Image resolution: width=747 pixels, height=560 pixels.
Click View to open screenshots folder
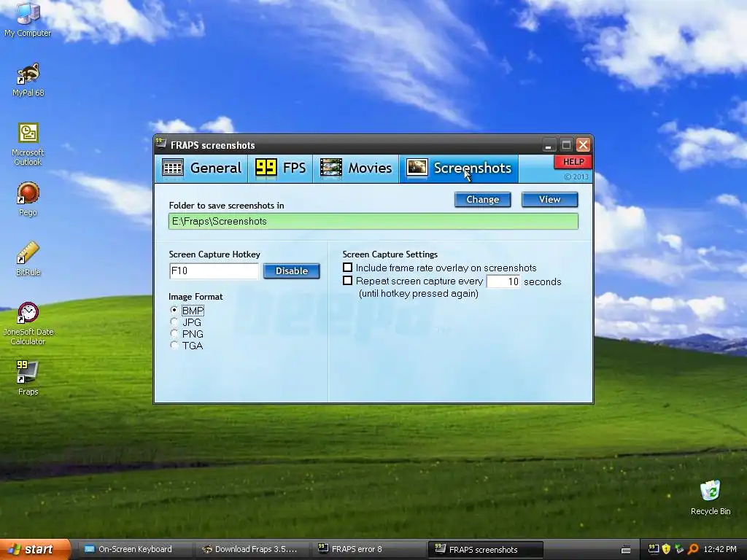point(550,200)
